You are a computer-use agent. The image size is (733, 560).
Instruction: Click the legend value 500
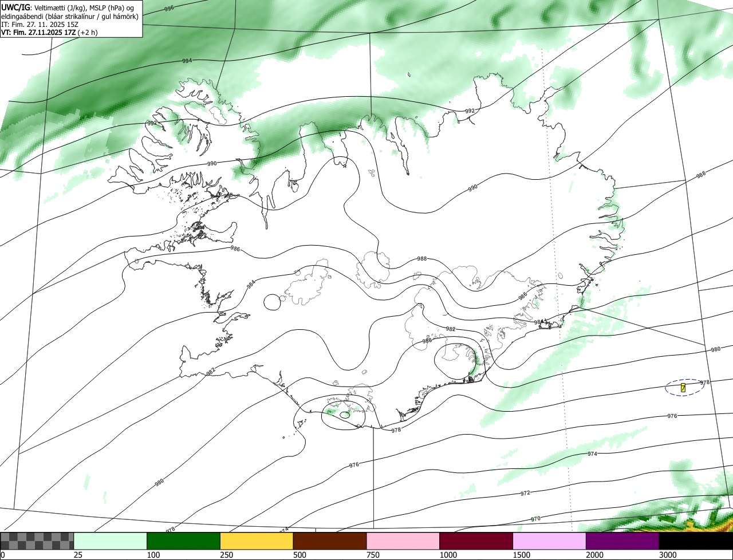coord(299,555)
